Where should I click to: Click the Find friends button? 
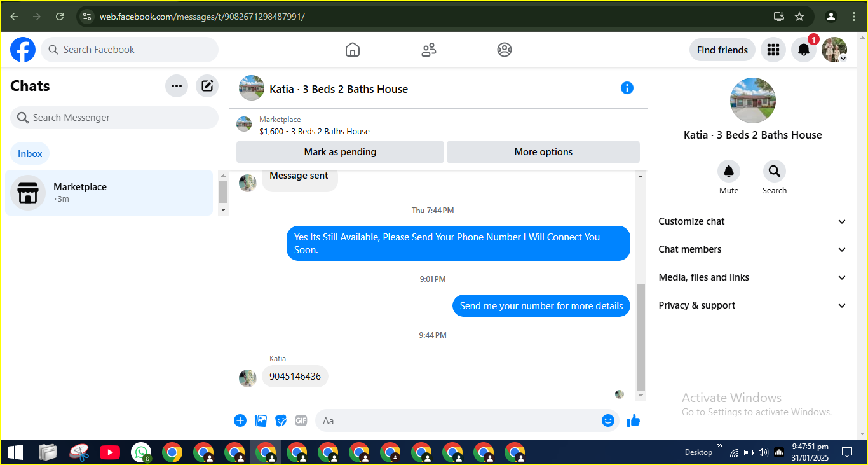(722, 50)
